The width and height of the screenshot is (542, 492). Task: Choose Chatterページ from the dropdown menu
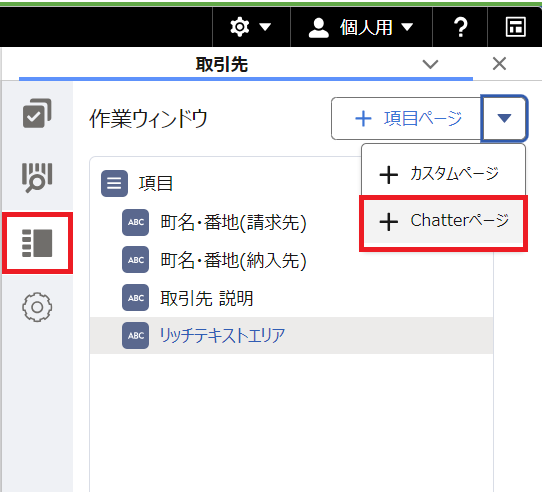(443, 221)
